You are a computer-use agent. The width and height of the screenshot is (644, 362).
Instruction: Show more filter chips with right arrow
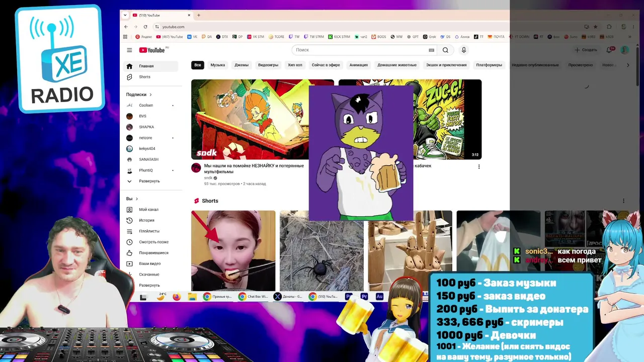coord(627,65)
